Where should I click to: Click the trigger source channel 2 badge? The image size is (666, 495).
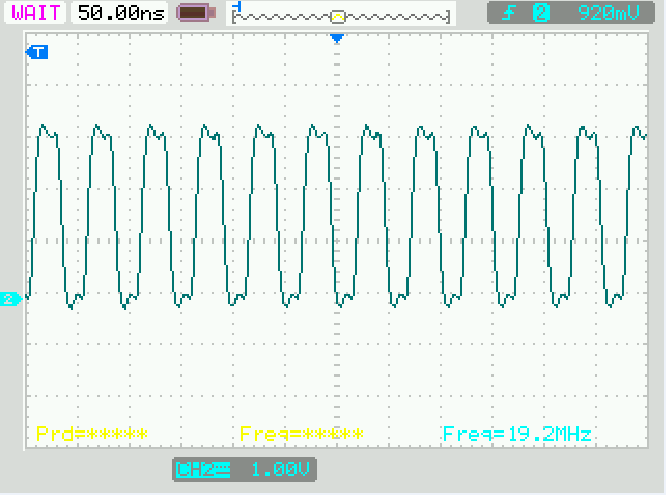(541, 13)
